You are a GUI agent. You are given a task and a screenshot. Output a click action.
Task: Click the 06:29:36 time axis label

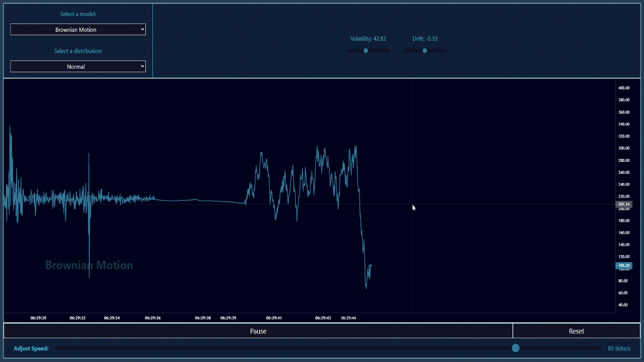153,318
